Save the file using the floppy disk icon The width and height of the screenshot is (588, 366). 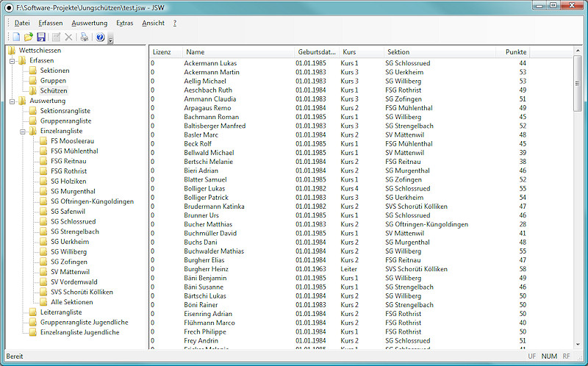click(x=41, y=37)
